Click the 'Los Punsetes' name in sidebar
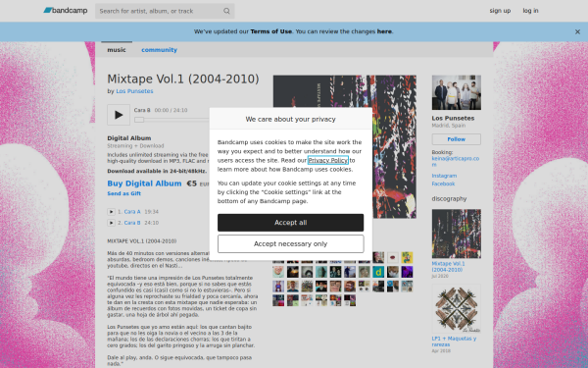Image resolution: width=588 pixels, height=368 pixels. pos(453,119)
